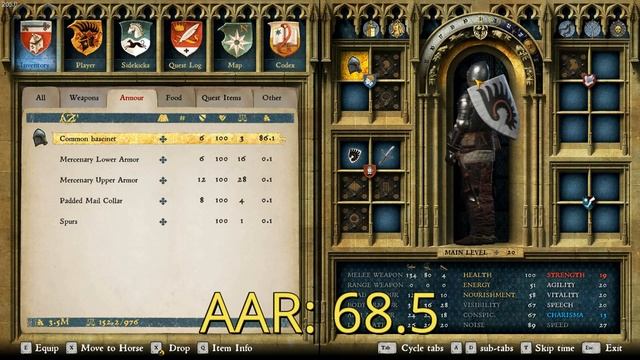Click equipped marker on Spurs row
This screenshot has width=640, height=360.
pyautogui.click(x=163, y=222)
